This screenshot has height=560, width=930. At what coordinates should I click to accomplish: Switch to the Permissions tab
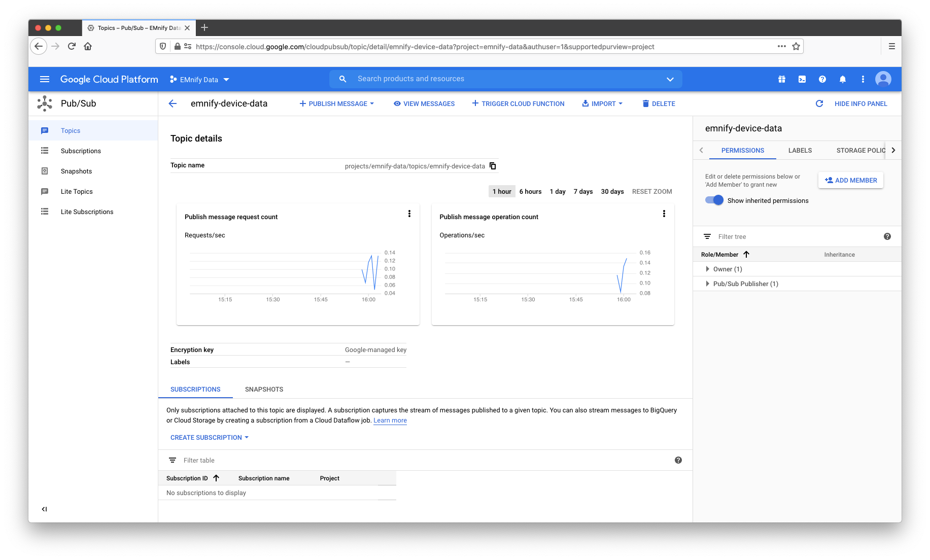pos(743,150)
